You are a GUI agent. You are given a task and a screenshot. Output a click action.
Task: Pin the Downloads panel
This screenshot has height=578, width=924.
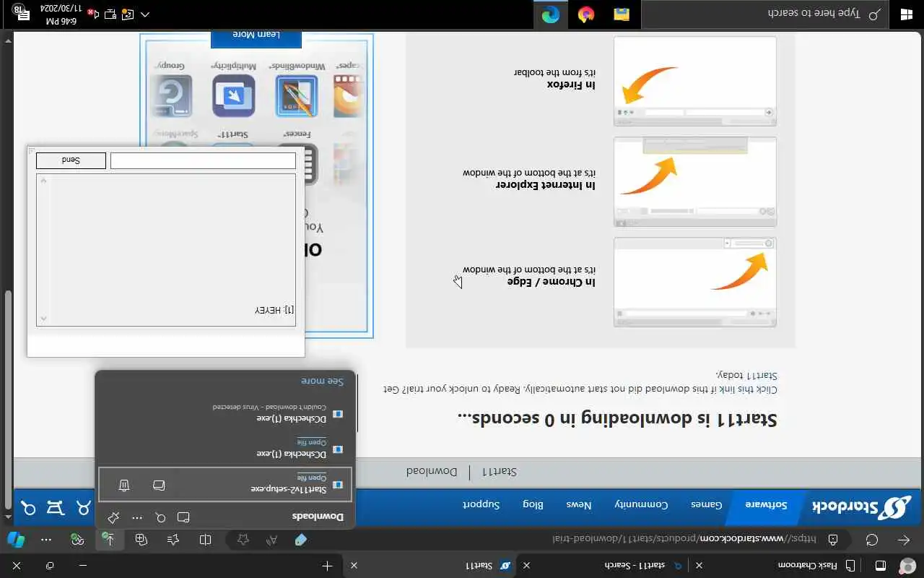coord(113,517)
